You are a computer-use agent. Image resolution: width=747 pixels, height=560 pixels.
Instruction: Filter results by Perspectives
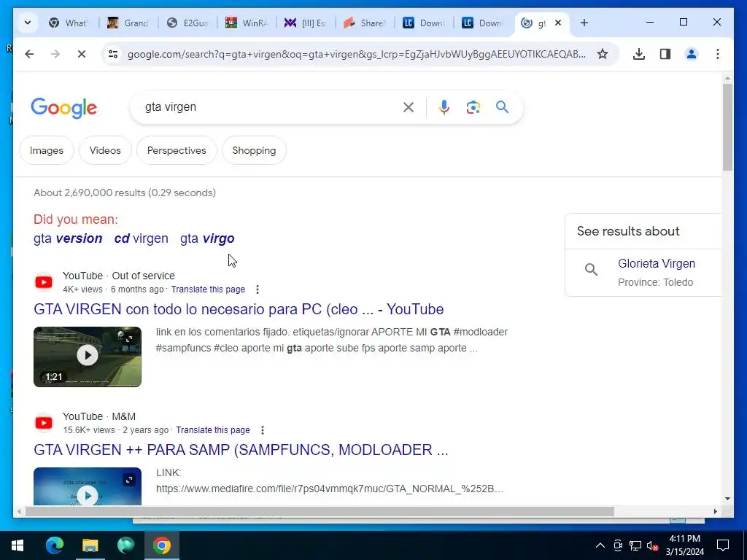[x=177, y=150]
